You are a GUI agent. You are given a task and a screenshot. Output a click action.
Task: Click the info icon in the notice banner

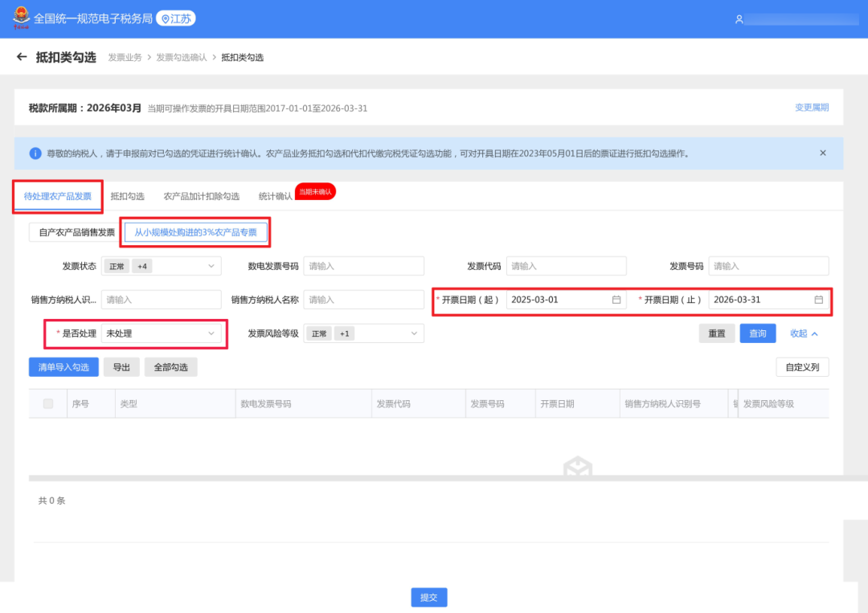35,153
